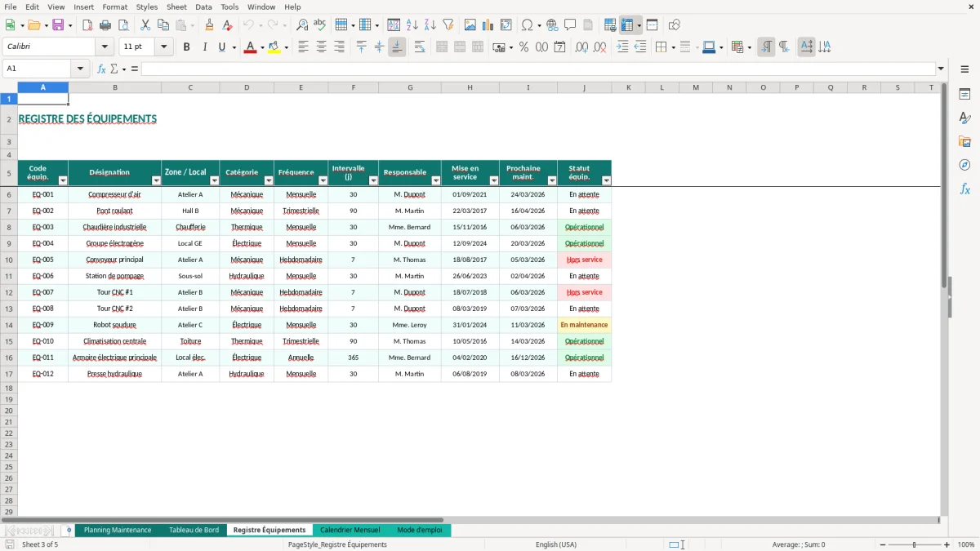Screen dimensions: 980x551
Task: Switch to Planning Maintenance sheet tab
Action: click(118, 530)
